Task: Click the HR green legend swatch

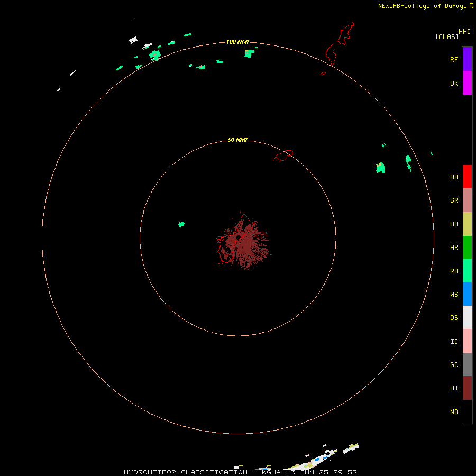Action: [467, 248]
